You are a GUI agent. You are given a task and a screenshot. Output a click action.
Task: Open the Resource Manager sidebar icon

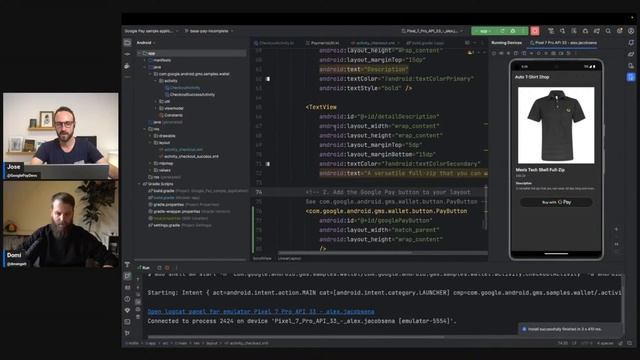(127, 66)
